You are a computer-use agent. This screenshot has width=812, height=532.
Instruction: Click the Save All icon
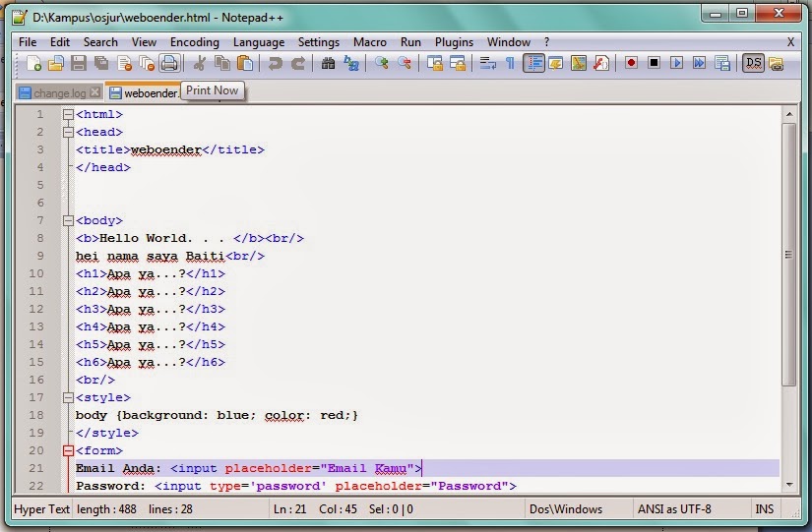click(101, 64)
